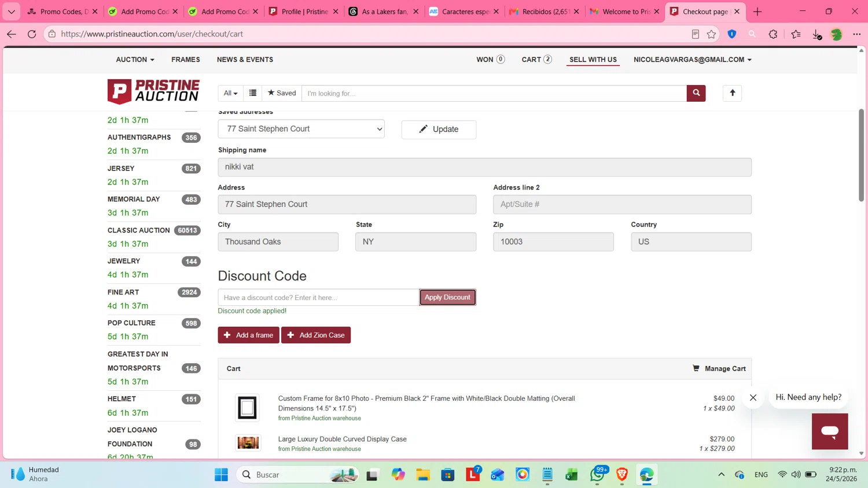Open CLASSIC AUCTION category
This screenshot has height=488, width=868.
pos(139,230)
